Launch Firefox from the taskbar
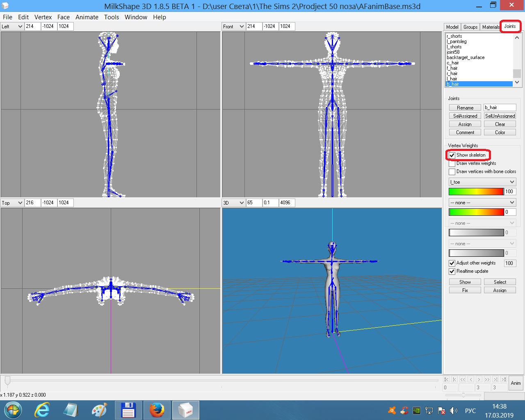The height and width of the screenshot is (420, 525). (157, 410)
